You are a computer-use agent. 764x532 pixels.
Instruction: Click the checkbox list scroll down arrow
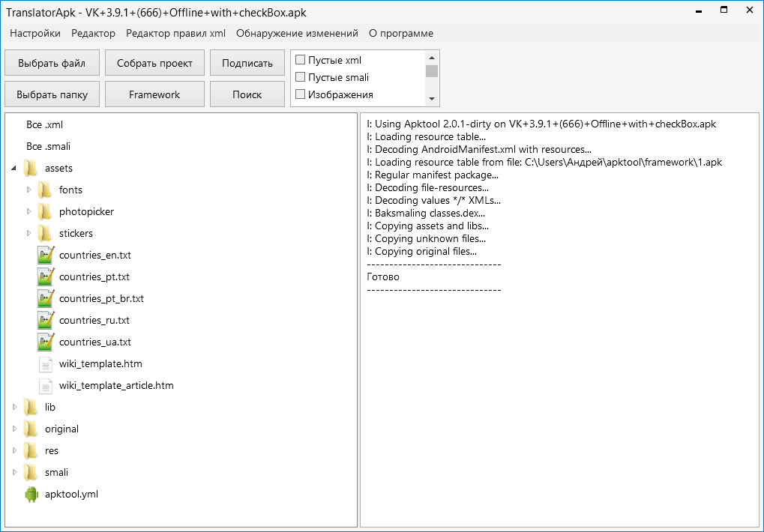432,99
